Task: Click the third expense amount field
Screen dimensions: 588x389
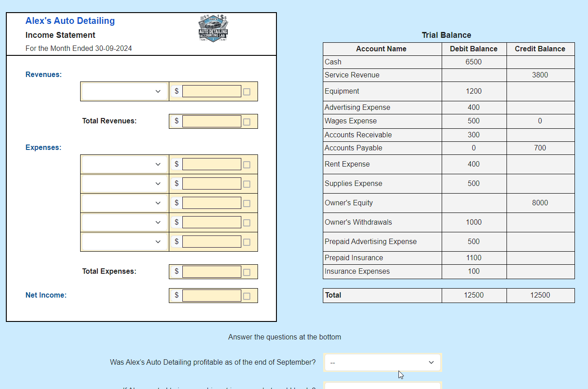Action: pos(212,203)
